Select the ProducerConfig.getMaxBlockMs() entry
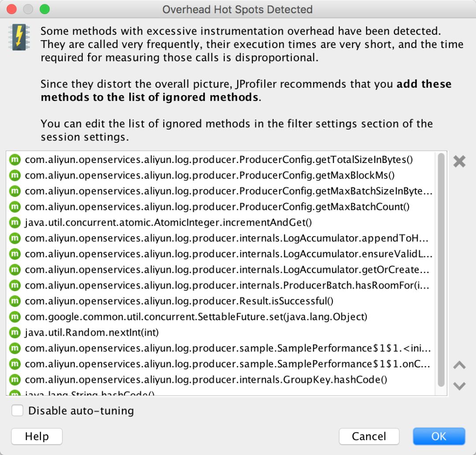 coord(210,175)
